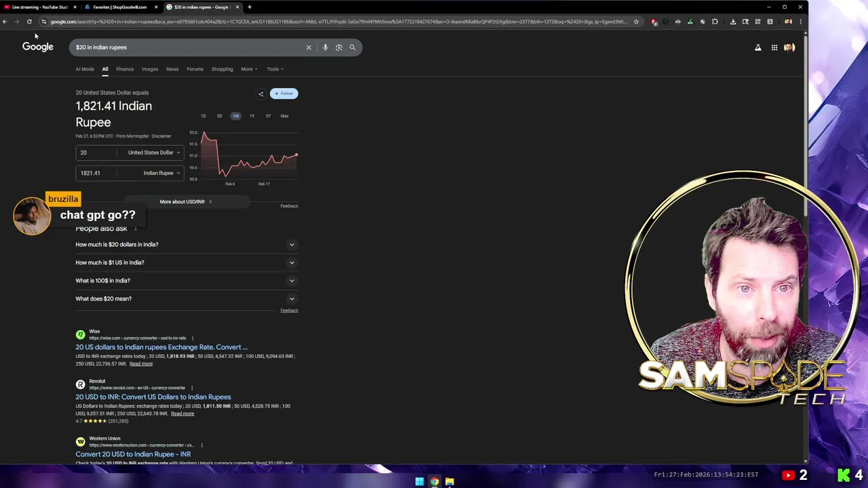Select the 1D chart range

coord(203,116)
